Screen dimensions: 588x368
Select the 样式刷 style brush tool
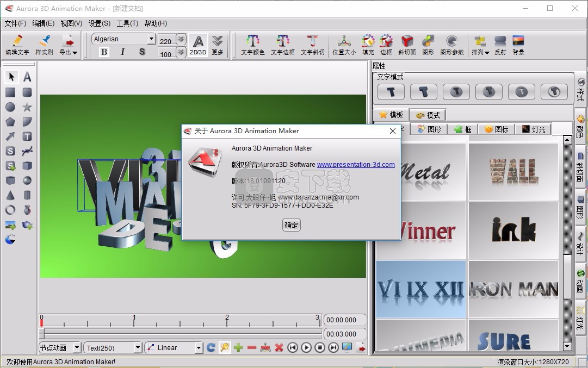44,45
